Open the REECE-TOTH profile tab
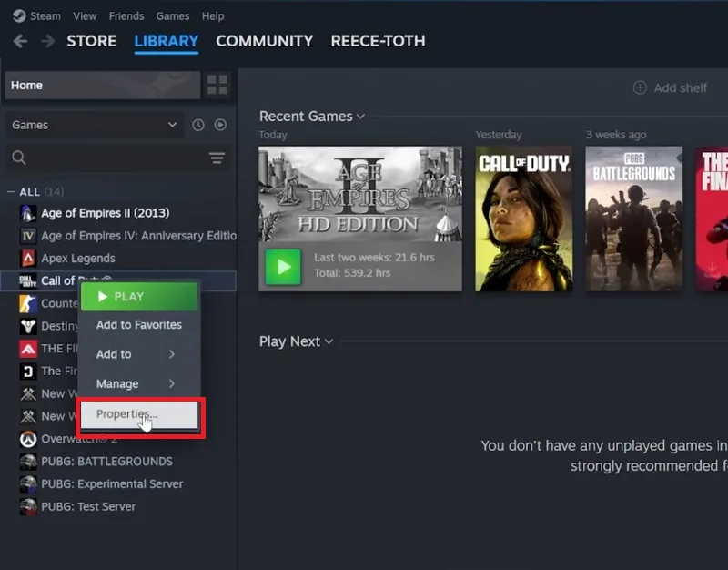The image size is (728, 570). (x=378, y=41)
